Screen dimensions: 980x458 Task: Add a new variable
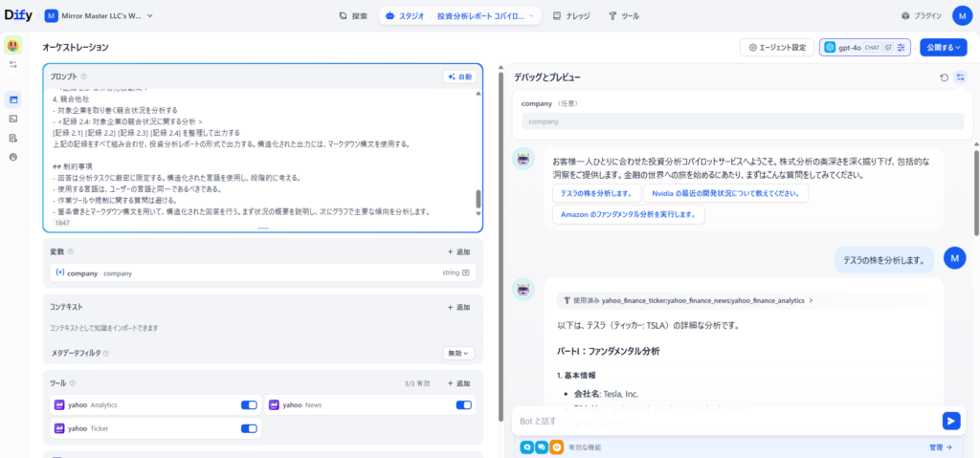458,251
